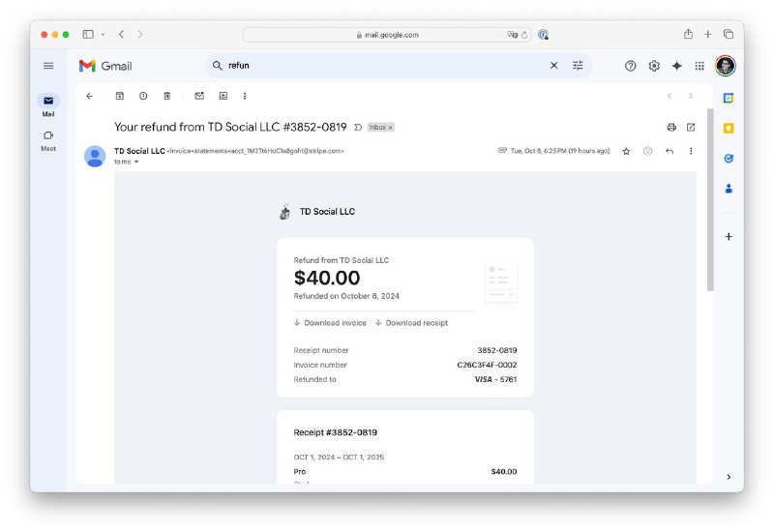Click the 'Receipt #3852-0819' heading
Viewport: 774px width, 532px height.
(x=335, y=432)
